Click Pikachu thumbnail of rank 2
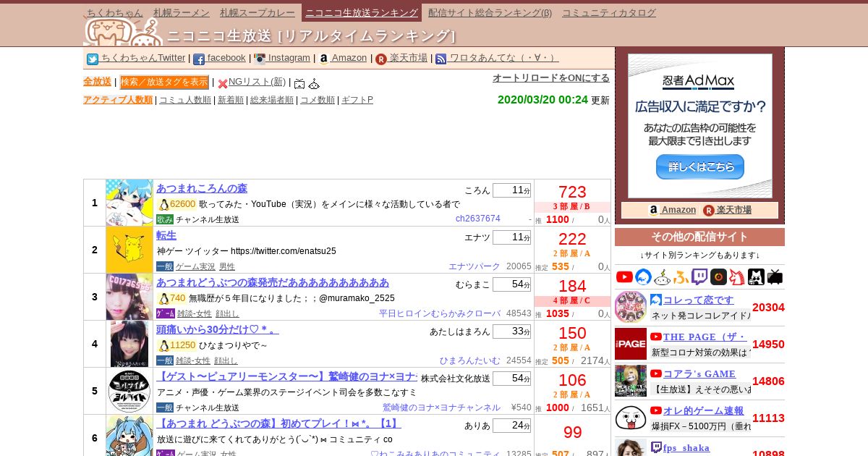Image resolution: width=868 pixels, height=456 pixels. (129, 250)
